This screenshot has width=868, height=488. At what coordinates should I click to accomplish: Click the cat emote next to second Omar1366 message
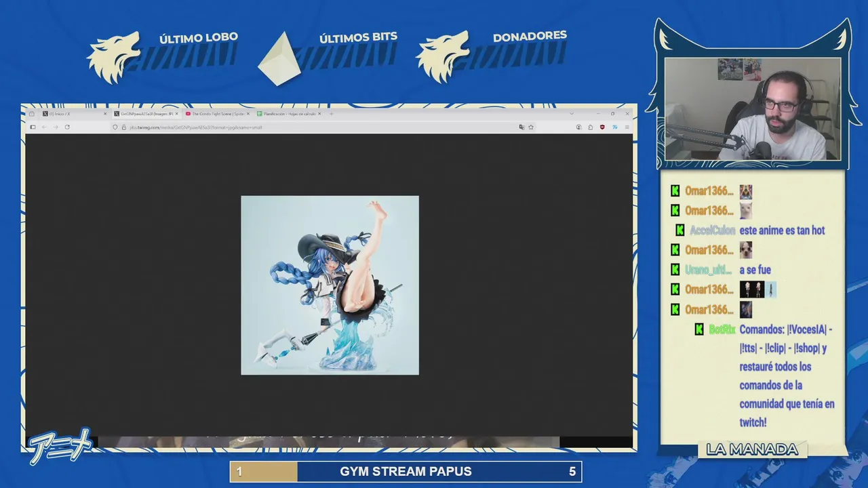coord(746,210)
